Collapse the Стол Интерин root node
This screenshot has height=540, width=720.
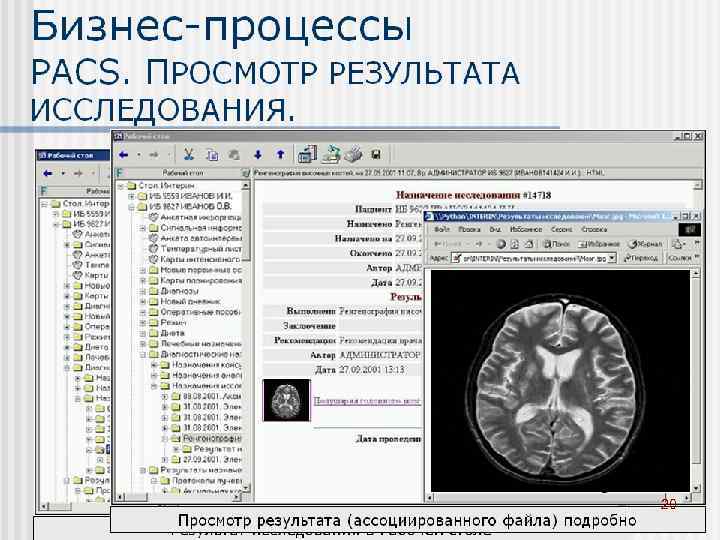[121, 186]
